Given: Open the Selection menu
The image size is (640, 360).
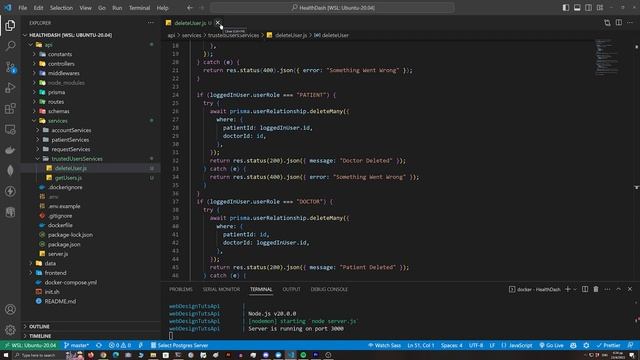Looking at the screenshot, I should tap(61, 8).
